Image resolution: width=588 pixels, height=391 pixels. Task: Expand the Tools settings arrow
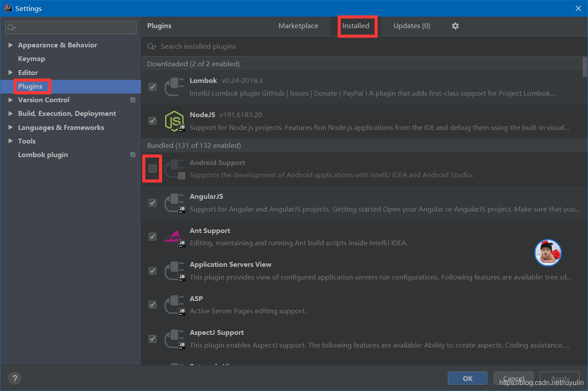click(11, 141)
